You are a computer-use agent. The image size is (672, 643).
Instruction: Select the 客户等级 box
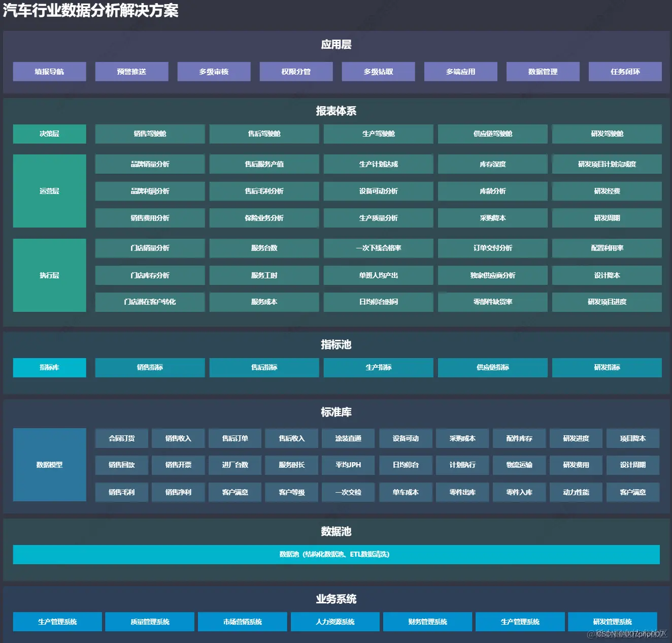point(291,492)
